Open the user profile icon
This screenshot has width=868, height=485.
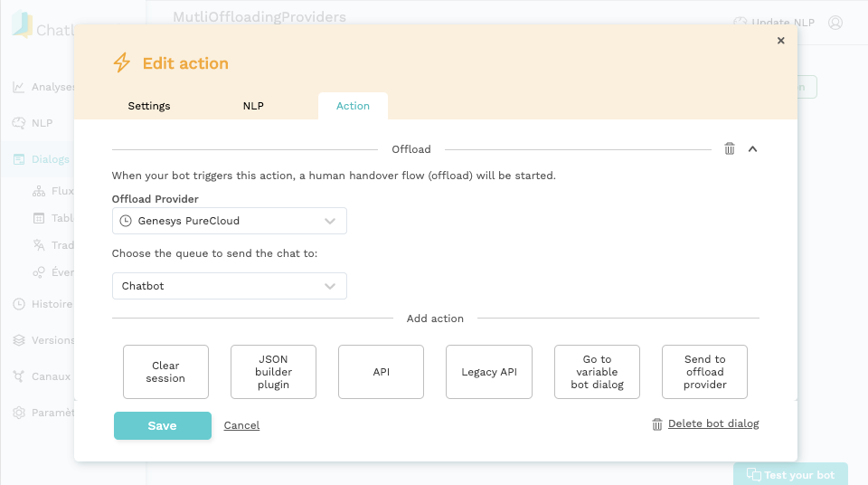(x=835, y=23)
